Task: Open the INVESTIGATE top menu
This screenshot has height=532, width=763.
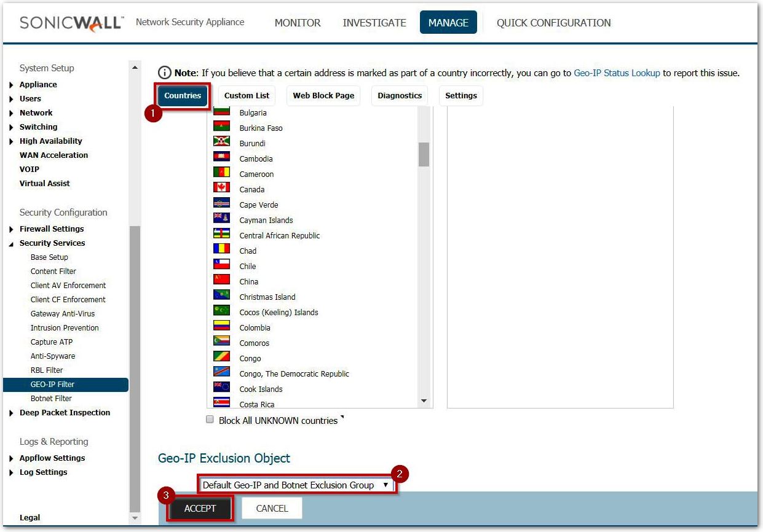Action: (374, 23)
